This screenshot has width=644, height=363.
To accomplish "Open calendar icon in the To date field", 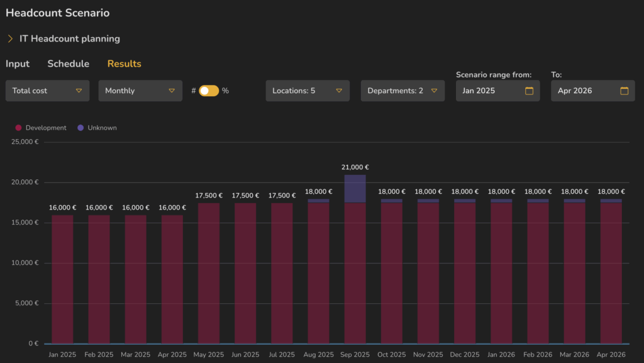I will (x=624, y=91).
